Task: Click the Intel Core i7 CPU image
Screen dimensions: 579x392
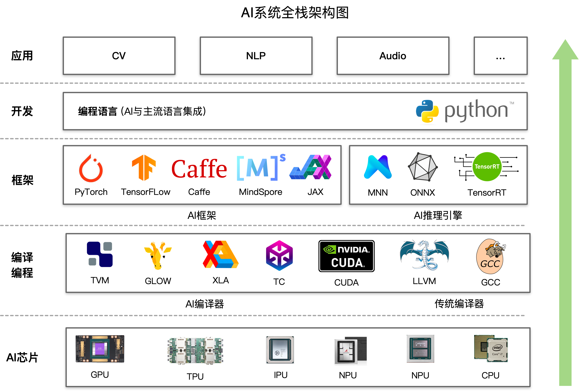Action: tap(491, 348)
